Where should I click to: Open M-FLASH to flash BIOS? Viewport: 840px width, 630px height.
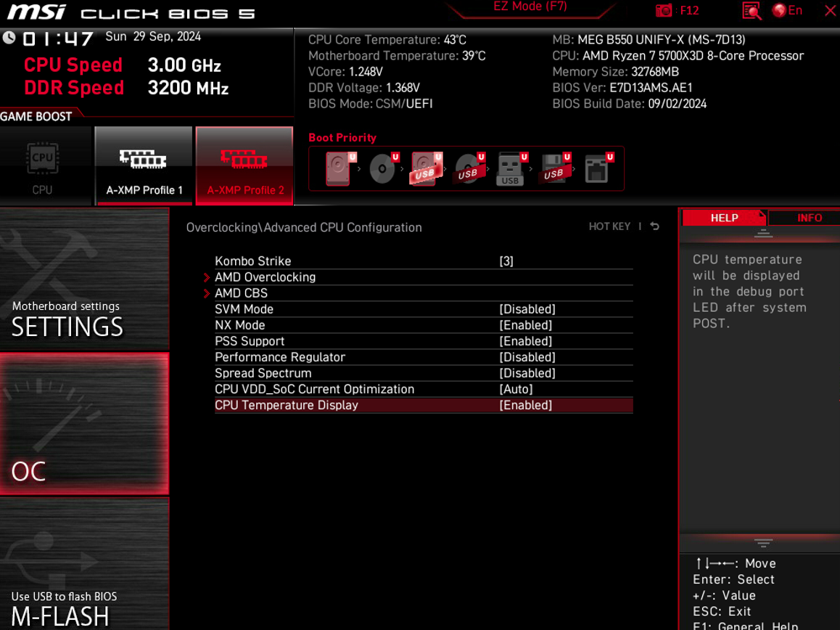(x=84, y=564)
